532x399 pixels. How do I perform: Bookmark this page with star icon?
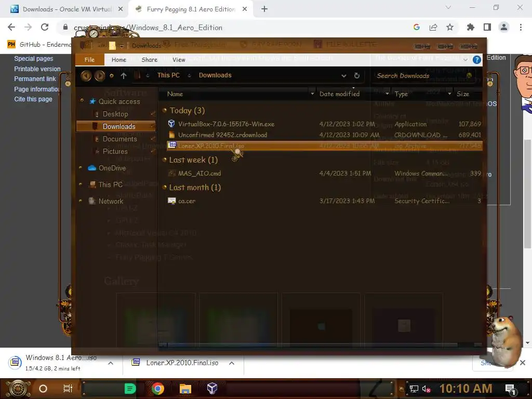click(450, 27)
